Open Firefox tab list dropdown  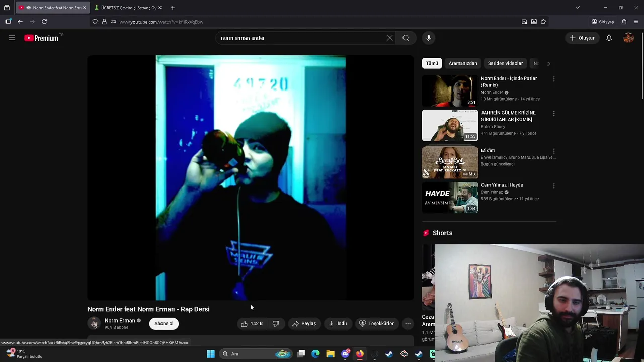click(578, 8)
